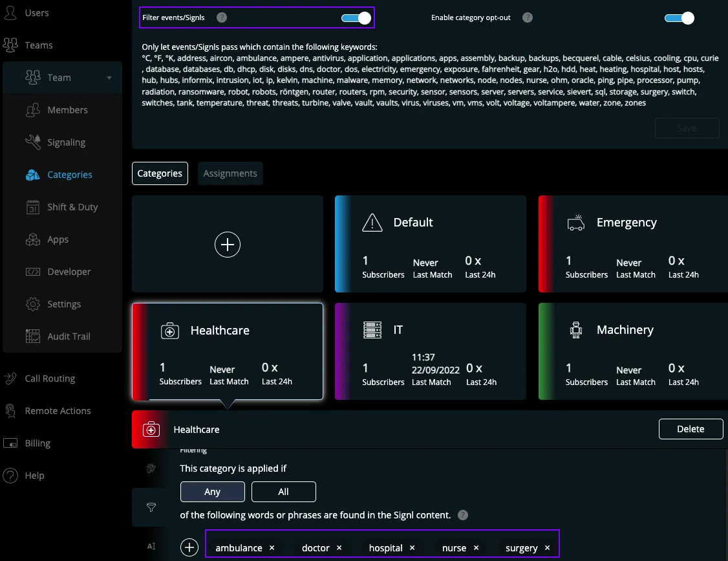Click IT last match date 22/09/2022
Image resolution: width=728 pixels, height=561 pixels.
click(x=436, y=370)
